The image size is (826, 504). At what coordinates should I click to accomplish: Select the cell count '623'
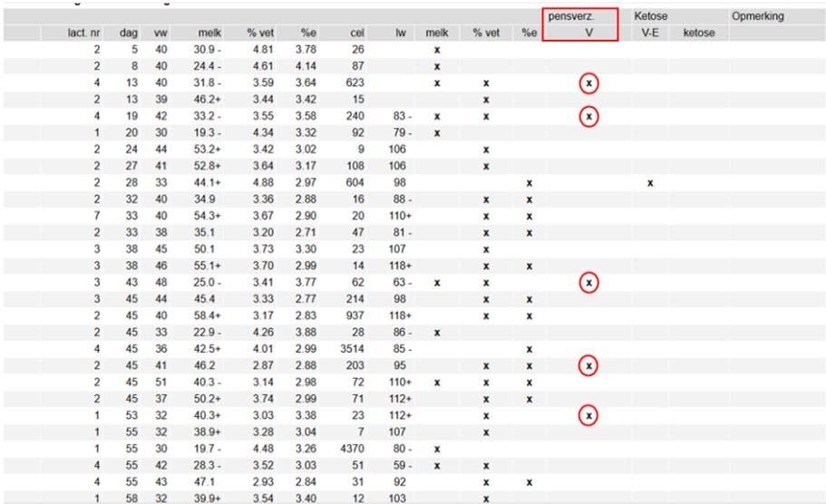(355, 82)
